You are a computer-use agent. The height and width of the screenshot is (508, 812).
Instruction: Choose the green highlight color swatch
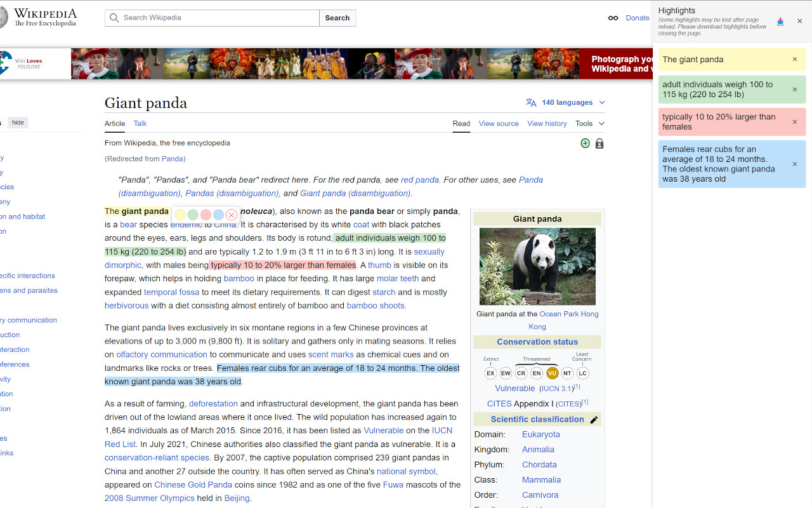click(x=193, y=215)
